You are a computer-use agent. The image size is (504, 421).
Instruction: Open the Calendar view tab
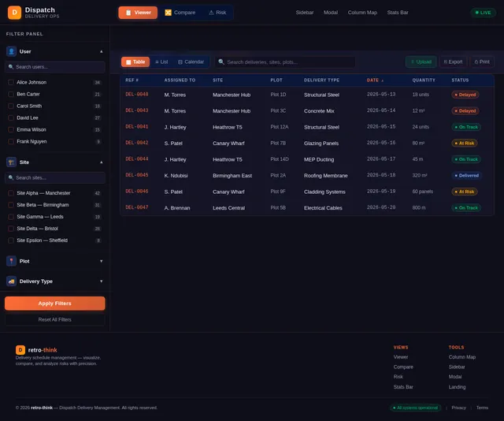pos(191,61)
